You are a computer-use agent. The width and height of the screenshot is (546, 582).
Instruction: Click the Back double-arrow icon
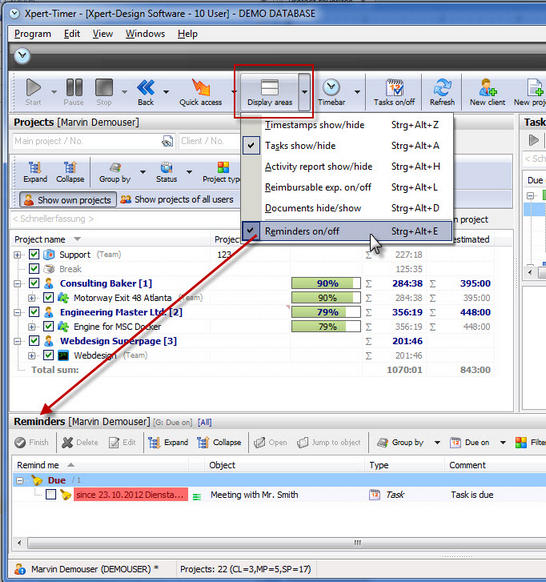pos(146,88)
